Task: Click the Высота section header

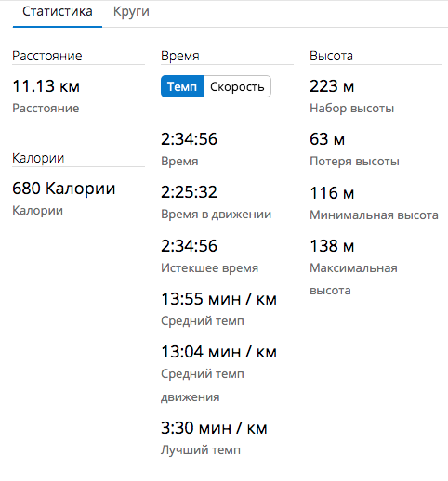Action: click(331, 56)
